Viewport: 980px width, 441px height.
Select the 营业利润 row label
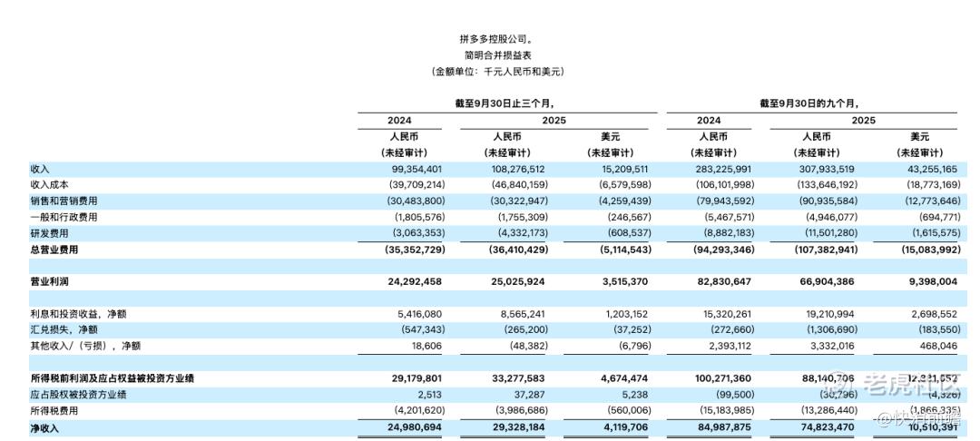pyautogui.click(x=49, y=281)
